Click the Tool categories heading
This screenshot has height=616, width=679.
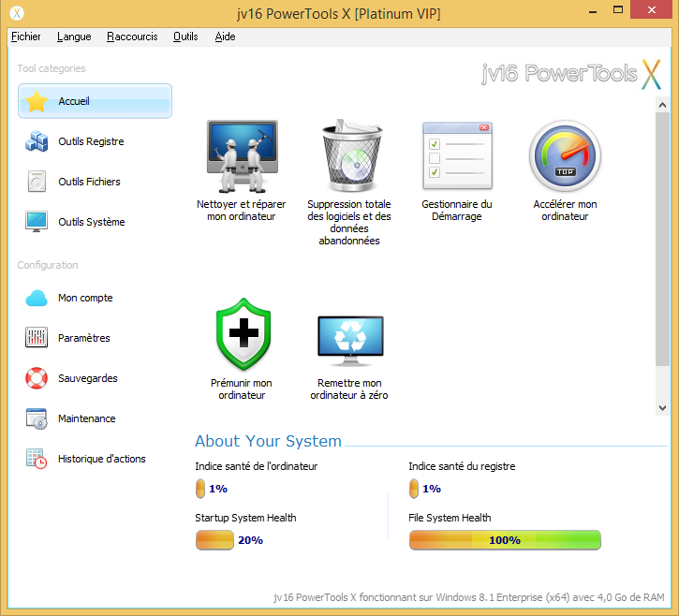point(52,68)
